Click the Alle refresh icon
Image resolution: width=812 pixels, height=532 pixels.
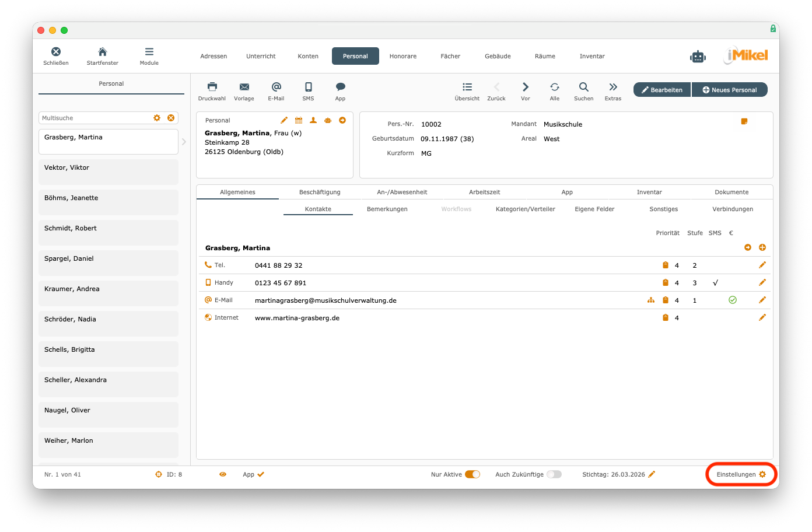click(554, 87)
